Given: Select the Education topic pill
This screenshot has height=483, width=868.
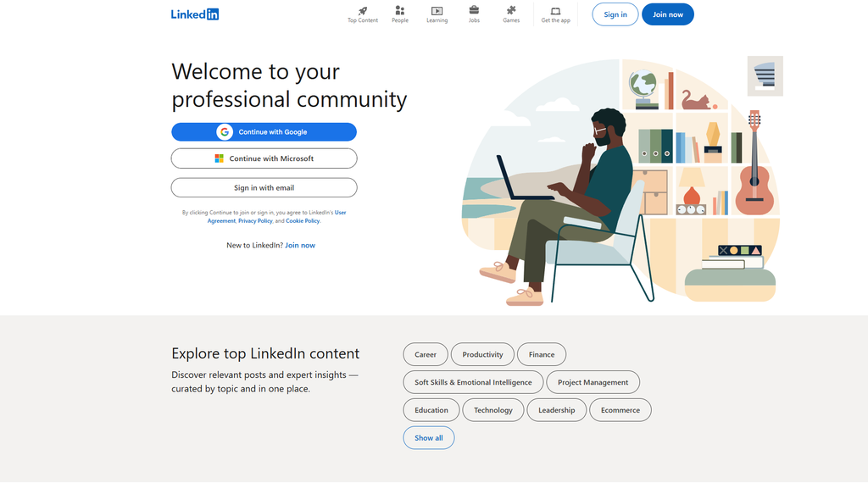Looking at the screenshot, I should 431,410.
